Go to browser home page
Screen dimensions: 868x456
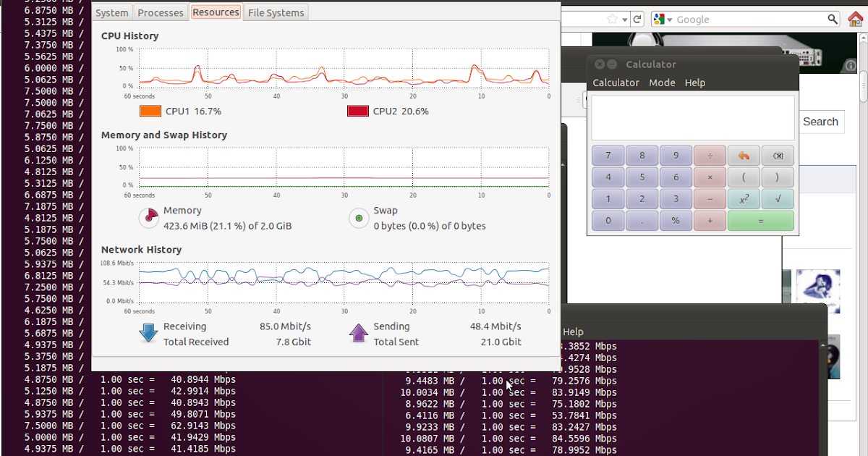pyautogui.click(x=855, y=20)
